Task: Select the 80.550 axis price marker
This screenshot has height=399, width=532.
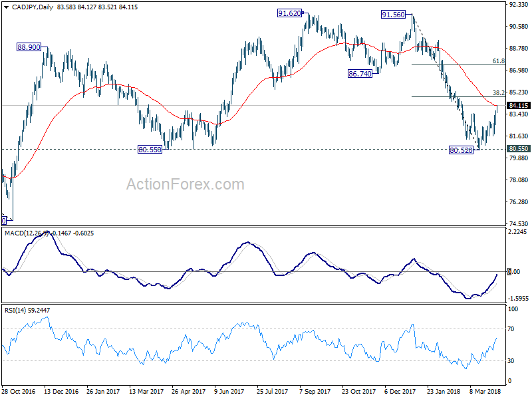Action: 519,148
